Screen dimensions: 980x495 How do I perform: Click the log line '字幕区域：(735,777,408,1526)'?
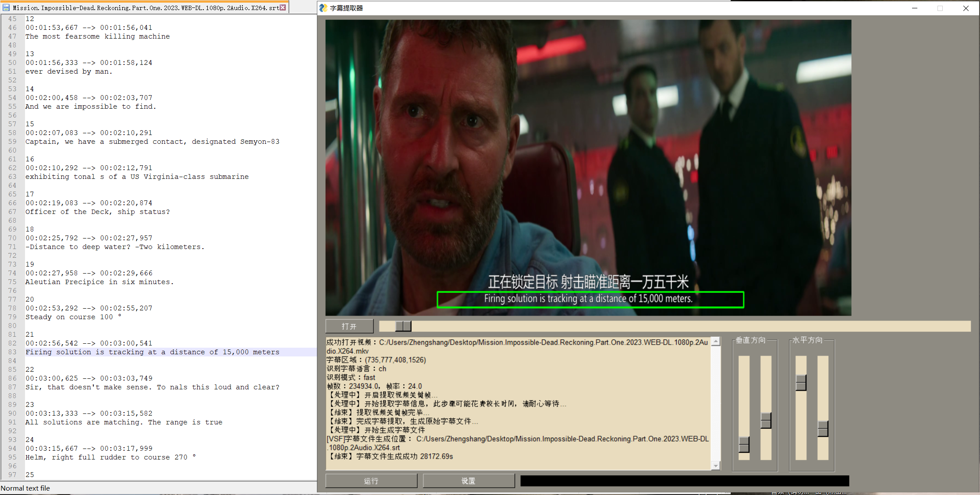(x=376, y=360)
